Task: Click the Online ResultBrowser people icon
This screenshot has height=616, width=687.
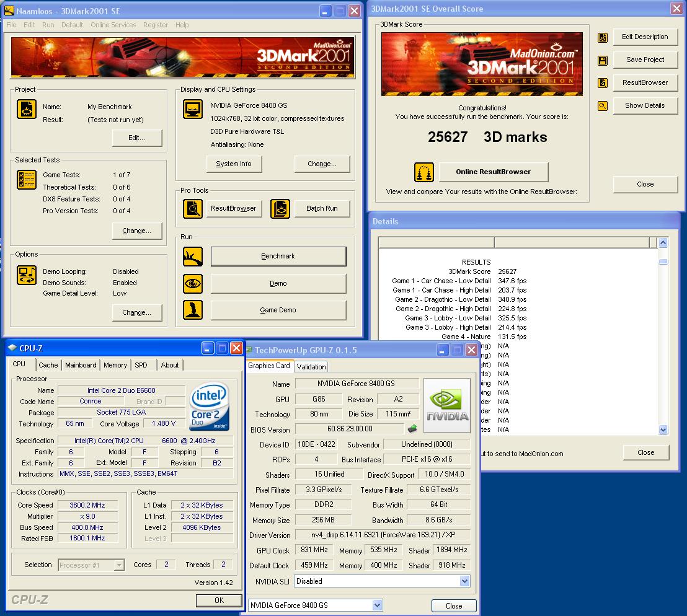Action: pos(424,172)
